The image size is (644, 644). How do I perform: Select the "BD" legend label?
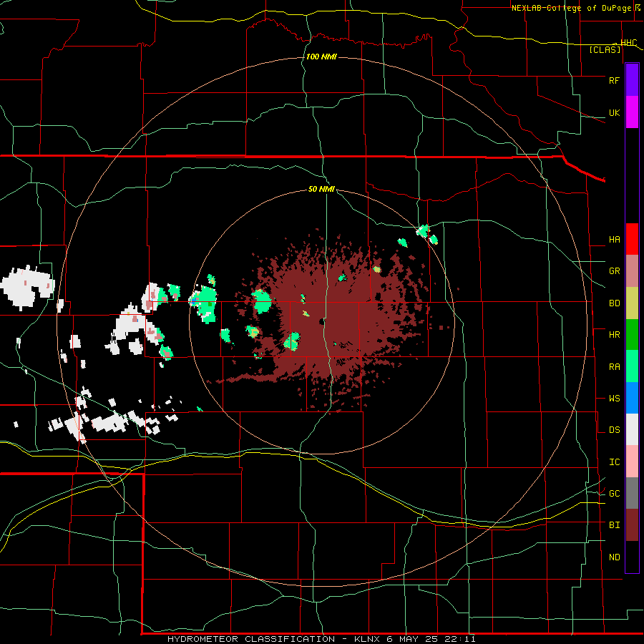[x=614, y=303]
